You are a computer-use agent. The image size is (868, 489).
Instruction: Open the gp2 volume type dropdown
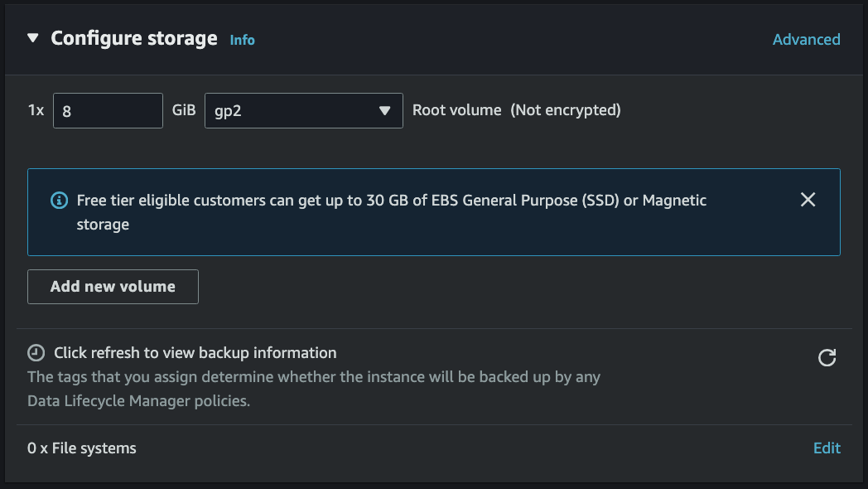294,110
